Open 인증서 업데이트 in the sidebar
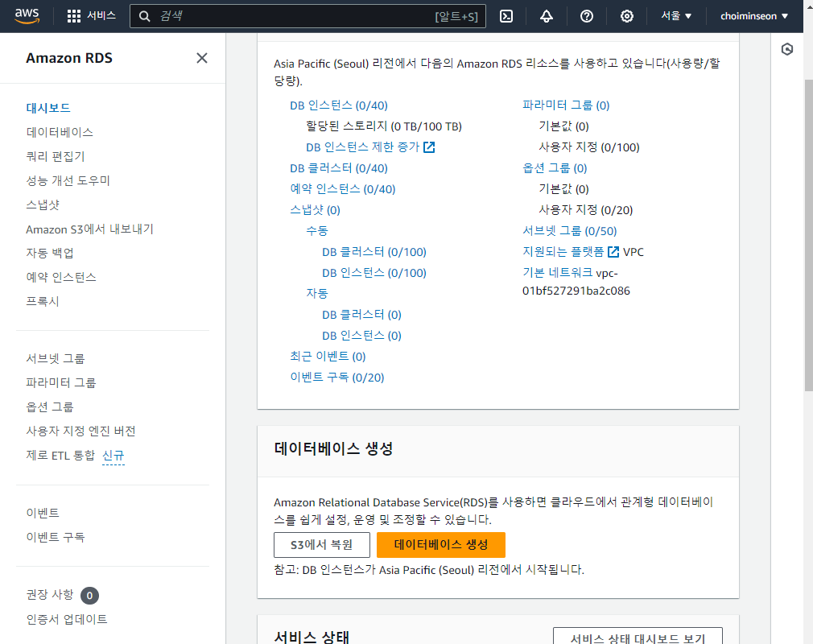The width and height of the screenshot is (813, 644). pos(67,619)
